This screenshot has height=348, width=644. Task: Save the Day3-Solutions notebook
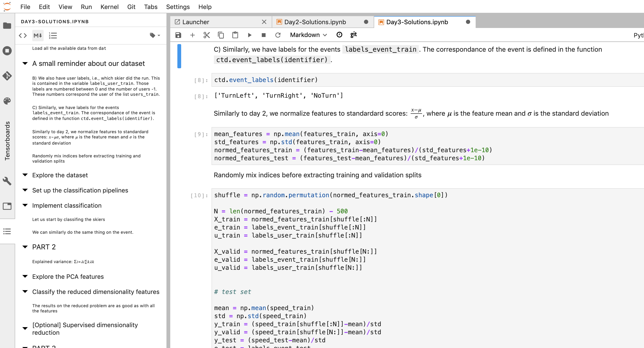pyautogui.click(x=178, y=35)
